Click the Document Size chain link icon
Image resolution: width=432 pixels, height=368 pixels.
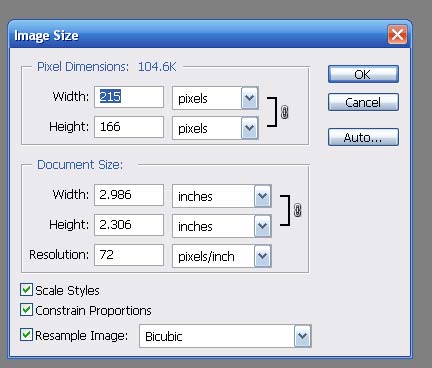(x=298, y=210)
